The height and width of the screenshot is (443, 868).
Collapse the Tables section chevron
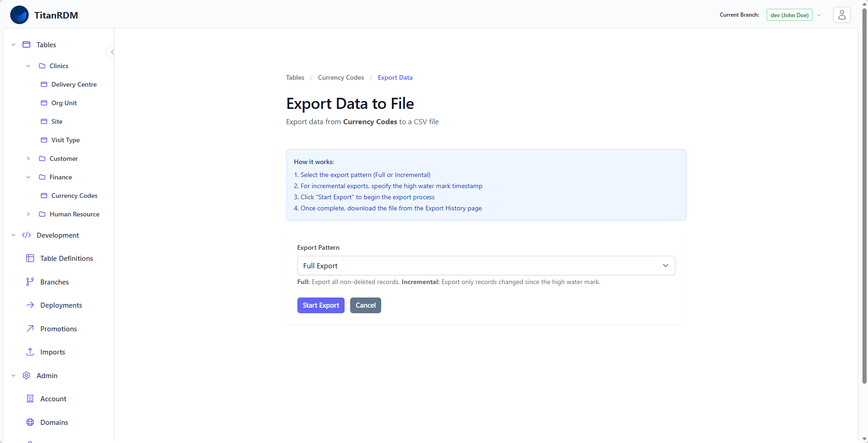pyautogui.click(x=13, y=44)
